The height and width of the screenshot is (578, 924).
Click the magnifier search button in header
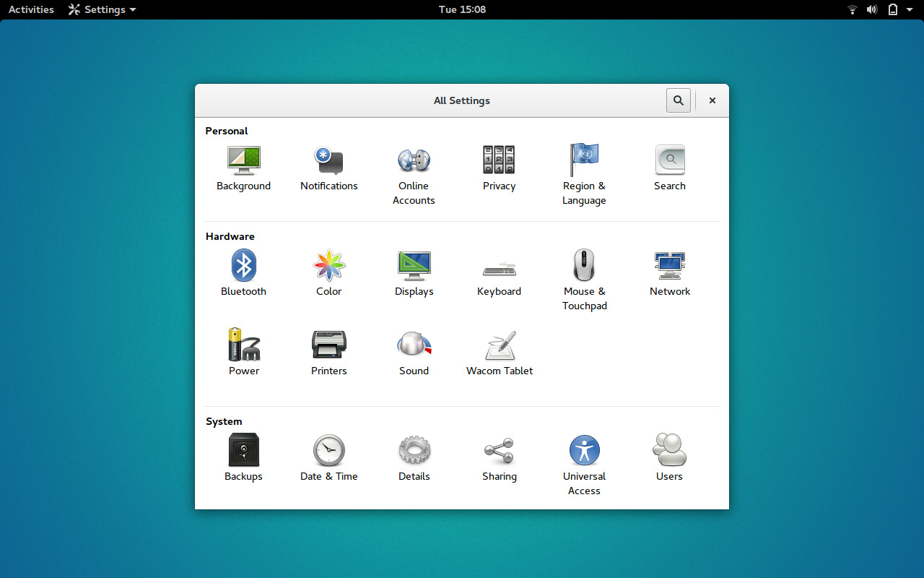point(679,100)
